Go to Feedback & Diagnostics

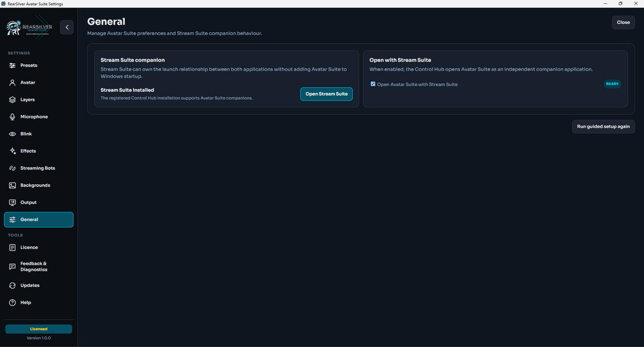(39, 266)
